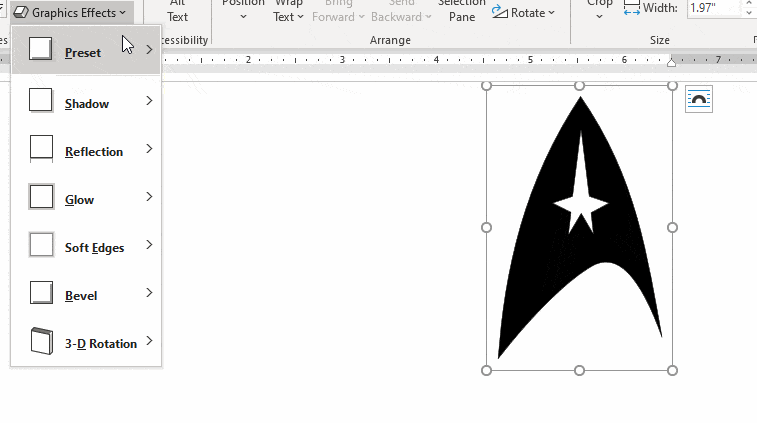Click the 3-D Rotation cube icon
The image size is (757, 423).
tap(41, 341)
